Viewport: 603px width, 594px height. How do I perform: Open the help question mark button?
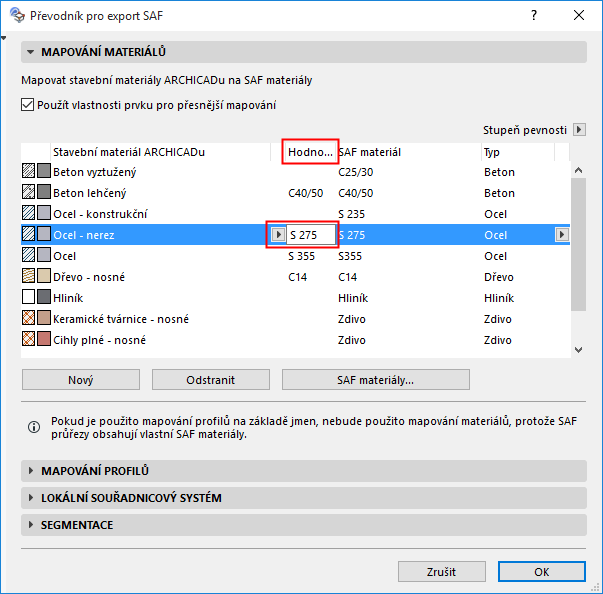click(534, 15)
